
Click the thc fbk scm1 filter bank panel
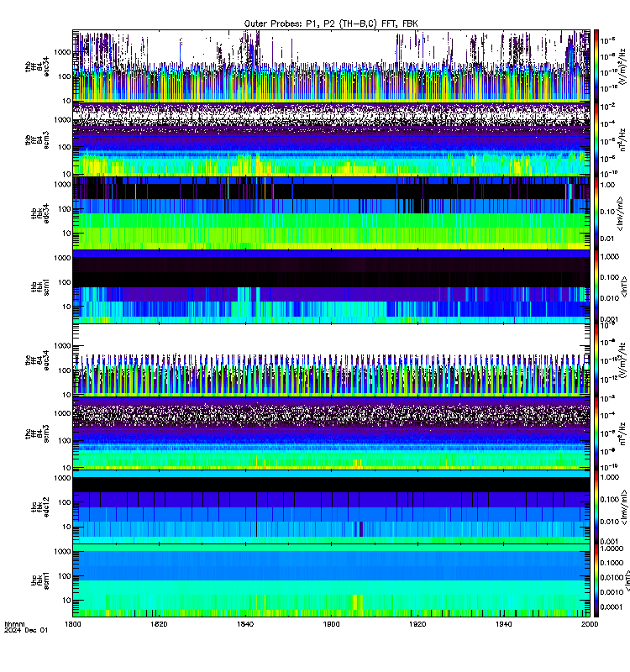[x=331, y=580]
